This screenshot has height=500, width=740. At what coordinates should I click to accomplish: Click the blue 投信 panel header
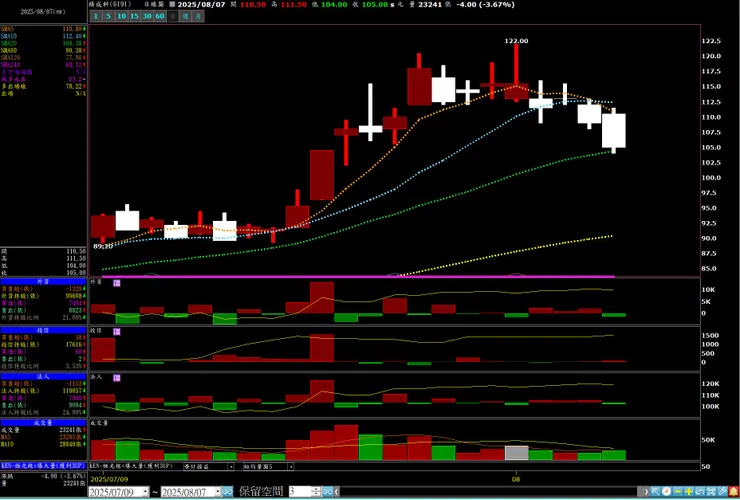tap(43, 331)
